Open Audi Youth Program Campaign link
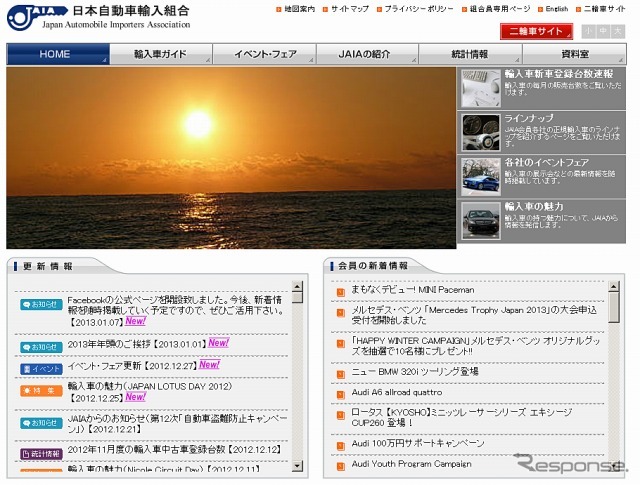This screenshot has width=640, height=485. pos(411,464)
